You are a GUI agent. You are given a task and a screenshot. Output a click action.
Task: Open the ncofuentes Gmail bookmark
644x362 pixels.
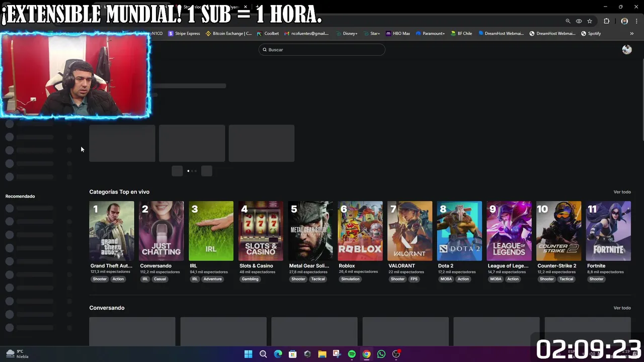click(306, 33)
